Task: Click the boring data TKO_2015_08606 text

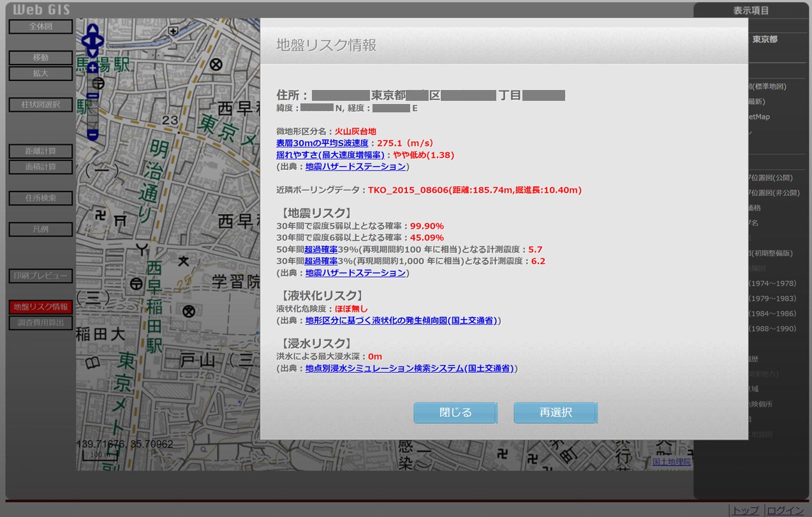Action: (x=475, y=190)
